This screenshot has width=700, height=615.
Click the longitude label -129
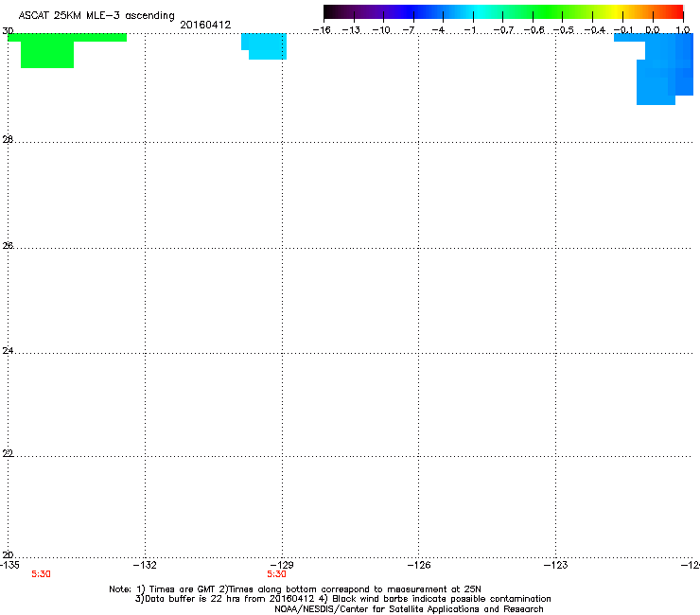pyautogui.click(x=282, y=565)
